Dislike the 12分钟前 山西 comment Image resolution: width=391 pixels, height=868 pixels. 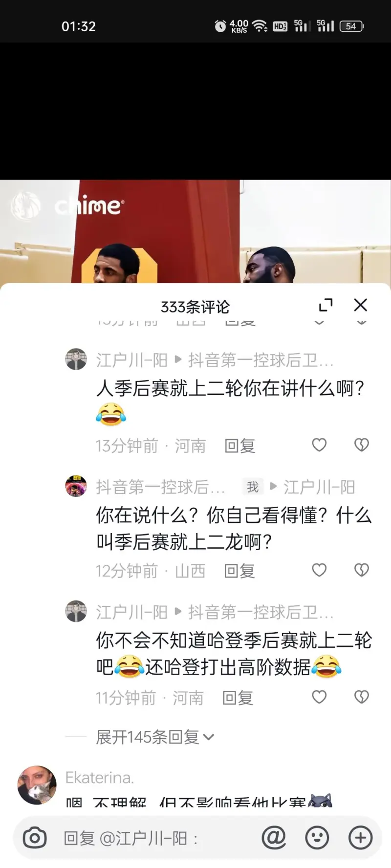(x=361, y=570)
